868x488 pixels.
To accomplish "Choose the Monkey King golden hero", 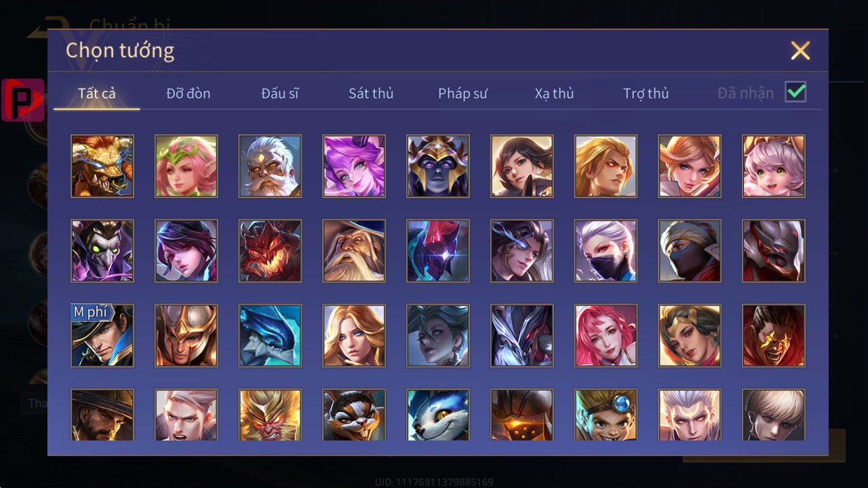I will click(270, 415).
